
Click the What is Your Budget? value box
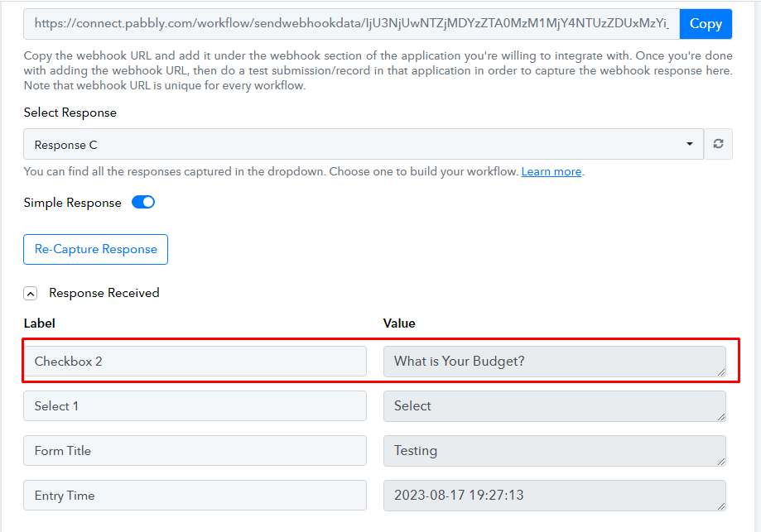(x=554, y=362)
